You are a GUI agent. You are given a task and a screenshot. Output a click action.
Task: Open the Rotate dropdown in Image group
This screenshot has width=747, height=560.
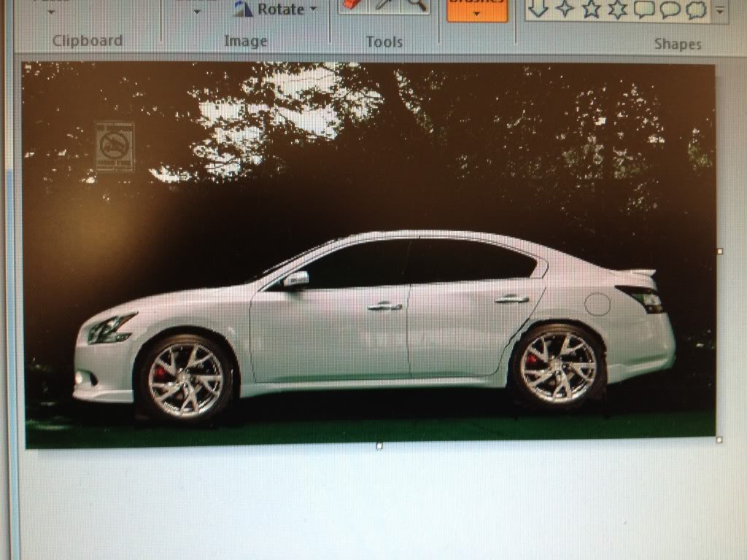276,9
